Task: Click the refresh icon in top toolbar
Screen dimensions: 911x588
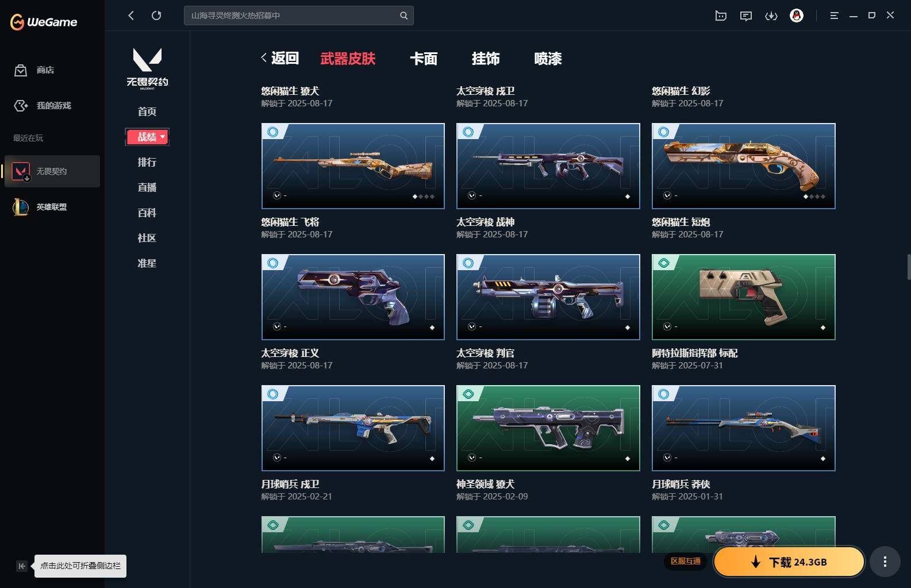Action: tap(156, 16)
